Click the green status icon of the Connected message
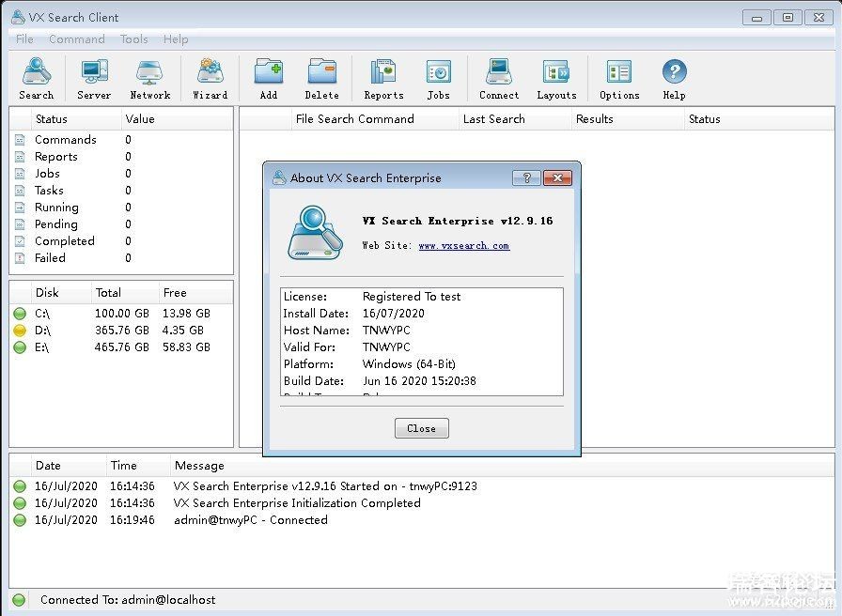The width and height of the screenshot is (842, 616). 20,520
